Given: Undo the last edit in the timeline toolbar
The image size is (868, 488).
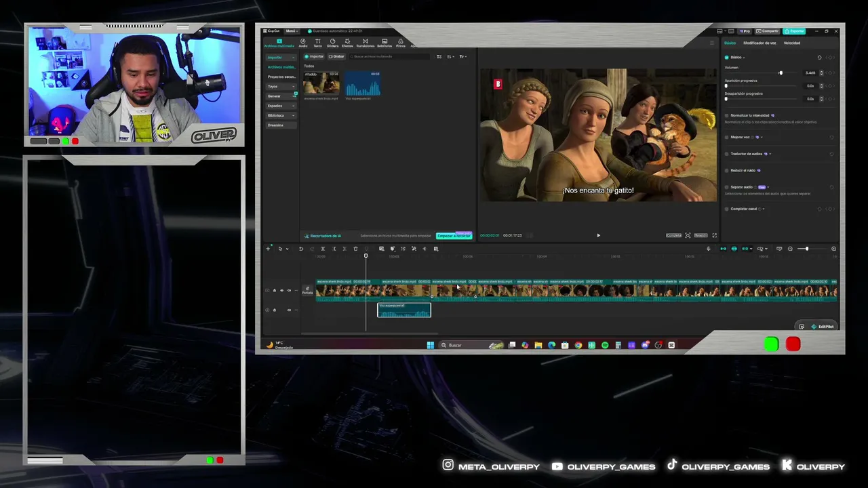Looking at the screenshot, I should tap(301, 249).
